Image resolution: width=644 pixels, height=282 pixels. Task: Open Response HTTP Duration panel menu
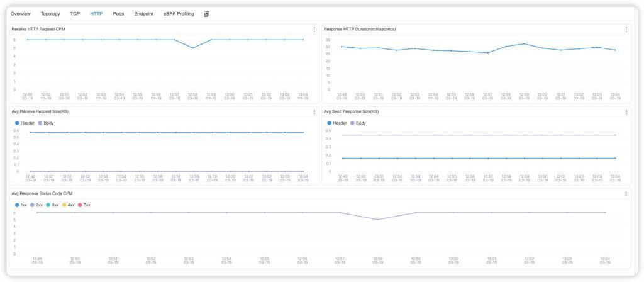[626, 30]
